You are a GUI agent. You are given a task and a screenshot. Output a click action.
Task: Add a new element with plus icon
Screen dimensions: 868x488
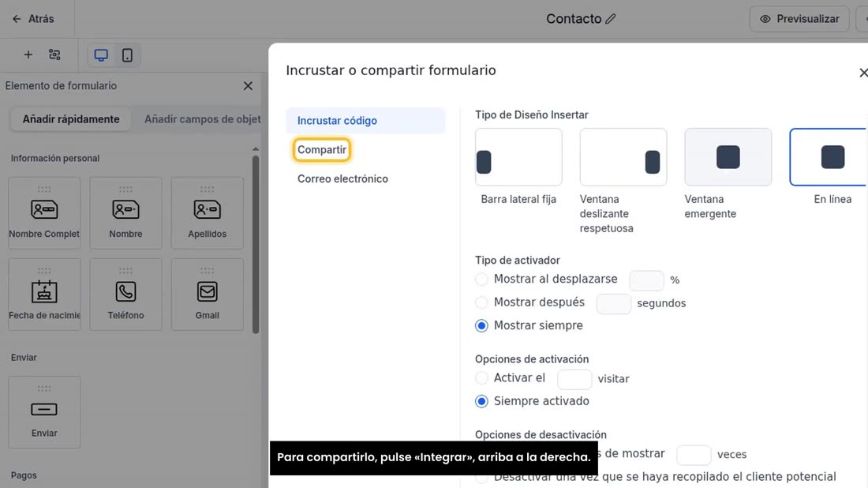click(x=28, y=54)
